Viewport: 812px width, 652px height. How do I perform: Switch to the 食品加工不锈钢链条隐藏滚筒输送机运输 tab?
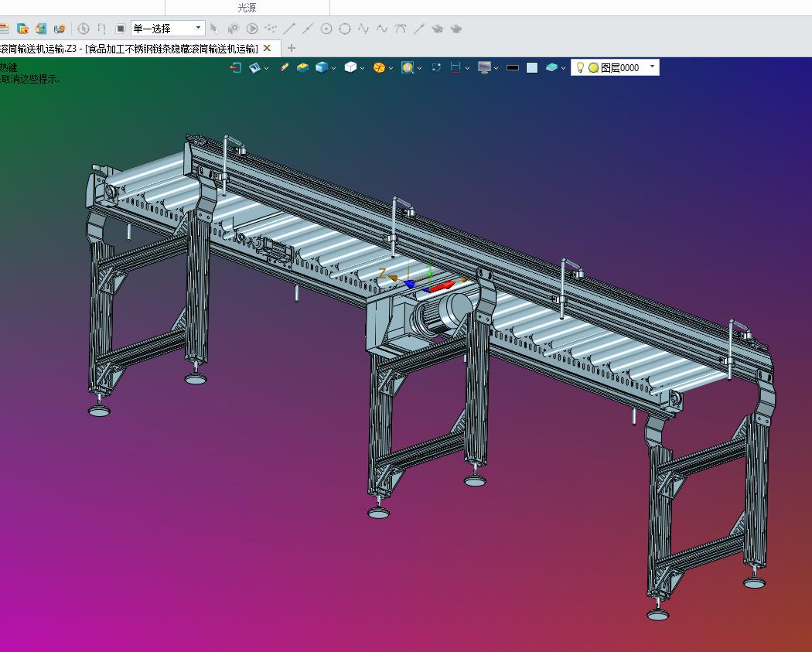[x=171, y=49]
